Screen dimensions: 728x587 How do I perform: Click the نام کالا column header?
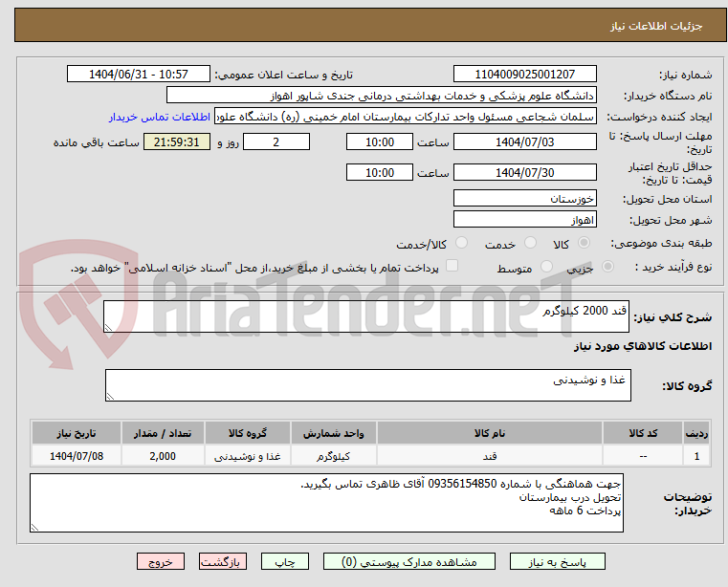point(490,433)
